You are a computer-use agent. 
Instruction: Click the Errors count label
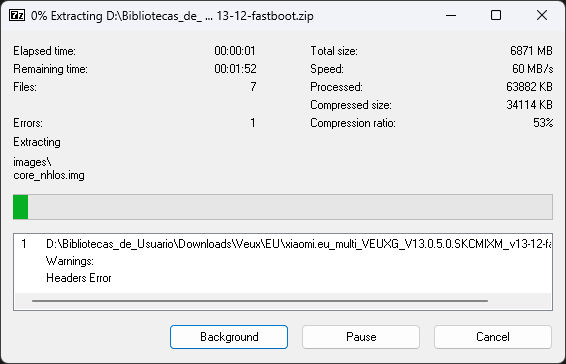(28, 123)
